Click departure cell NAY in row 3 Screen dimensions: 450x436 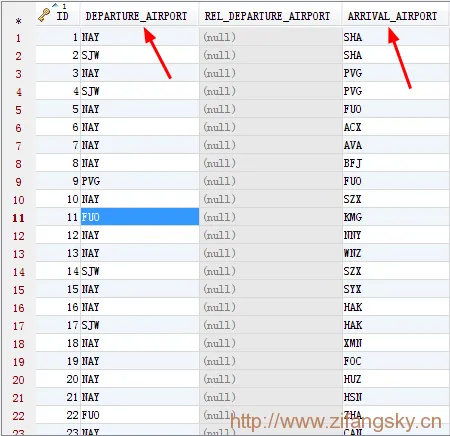[x=140, y=73]
